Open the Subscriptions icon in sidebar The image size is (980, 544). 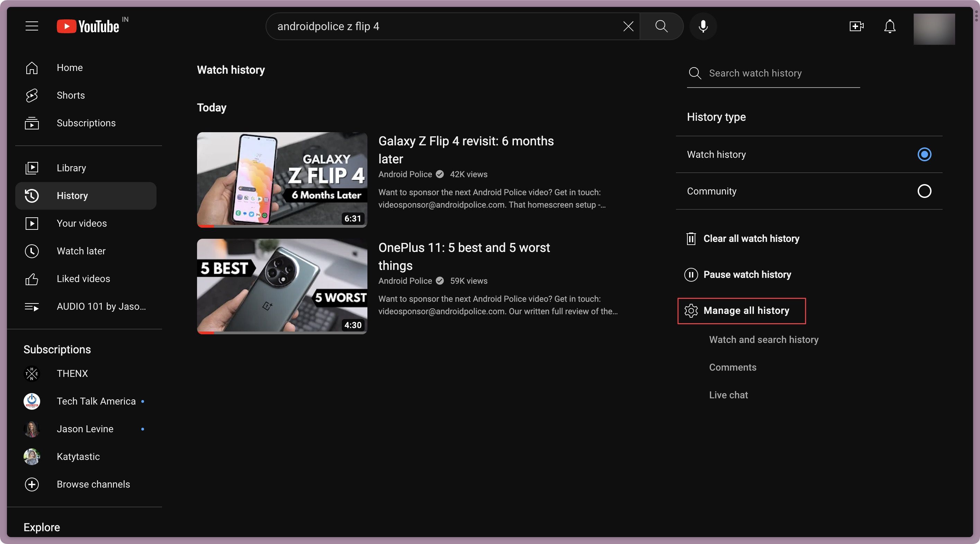32,123
